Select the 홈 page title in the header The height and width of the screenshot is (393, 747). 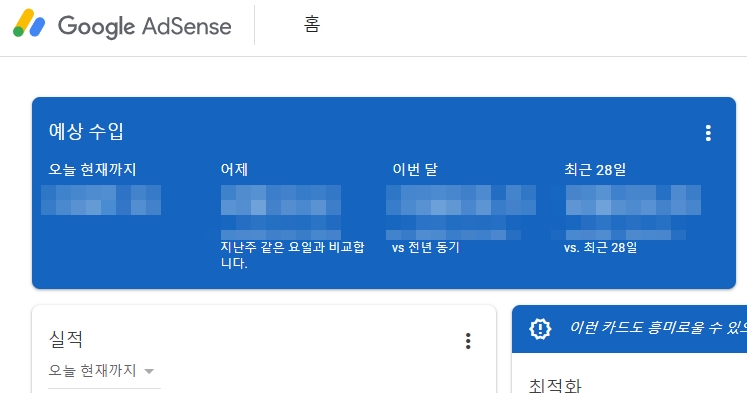(x=312, y=24)
